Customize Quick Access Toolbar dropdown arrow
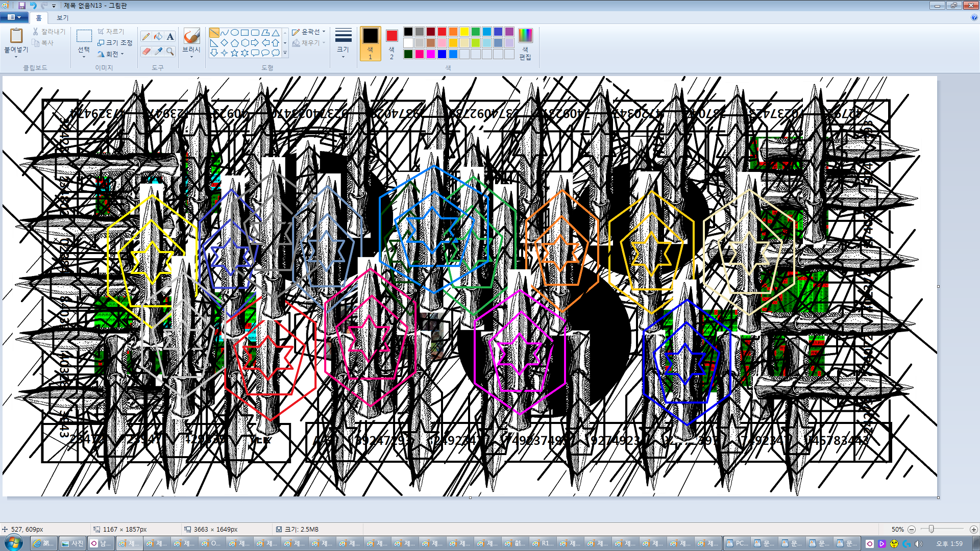 pos(54,6)
